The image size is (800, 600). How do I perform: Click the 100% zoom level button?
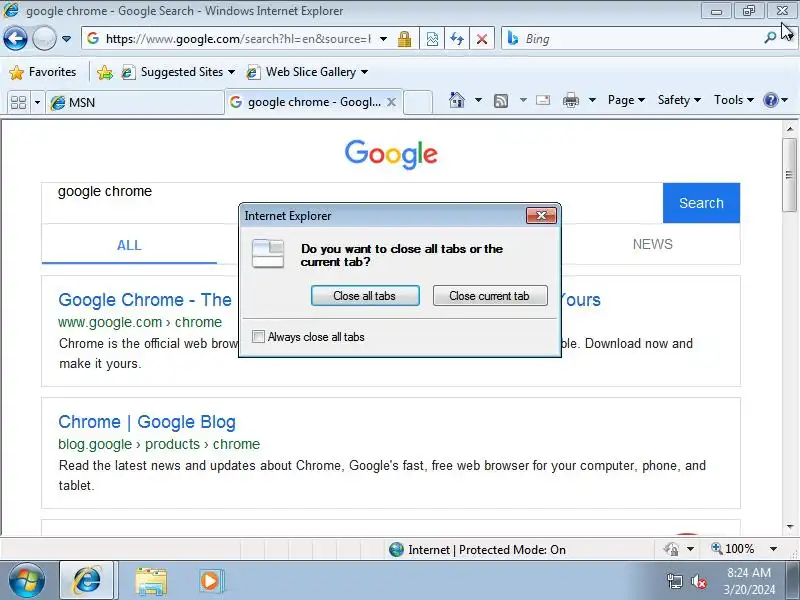coord(733,549)
